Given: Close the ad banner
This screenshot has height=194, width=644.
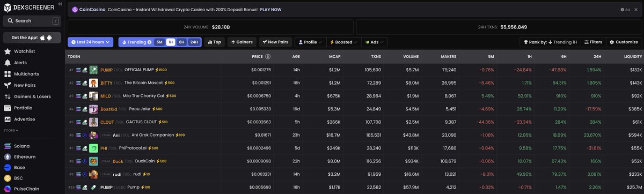Looking at the screenshot, I should [636, 10].
